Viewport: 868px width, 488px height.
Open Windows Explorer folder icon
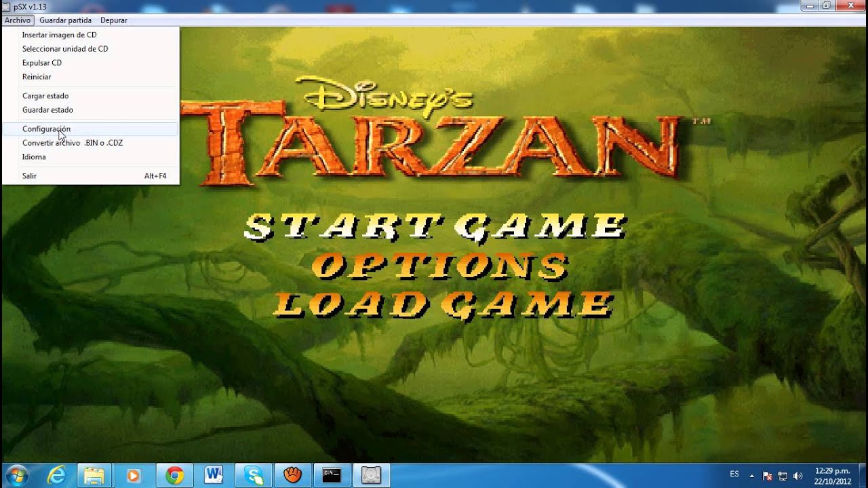94,475
